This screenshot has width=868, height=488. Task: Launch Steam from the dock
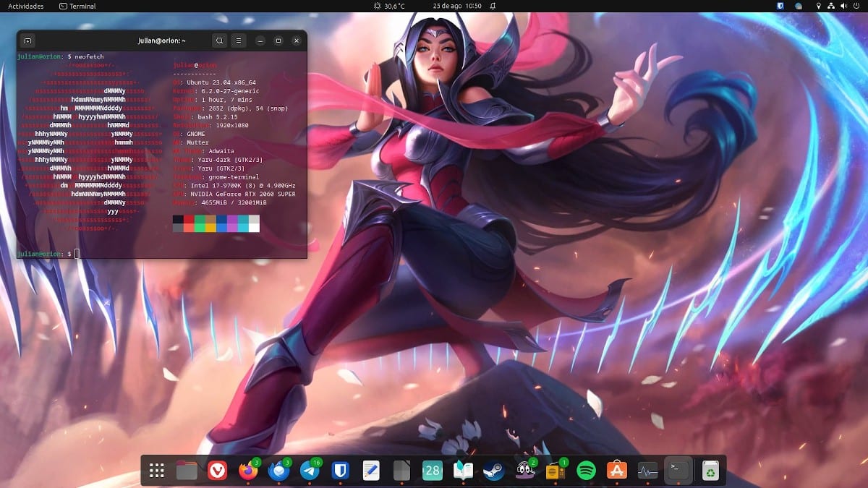click(494, 471)
